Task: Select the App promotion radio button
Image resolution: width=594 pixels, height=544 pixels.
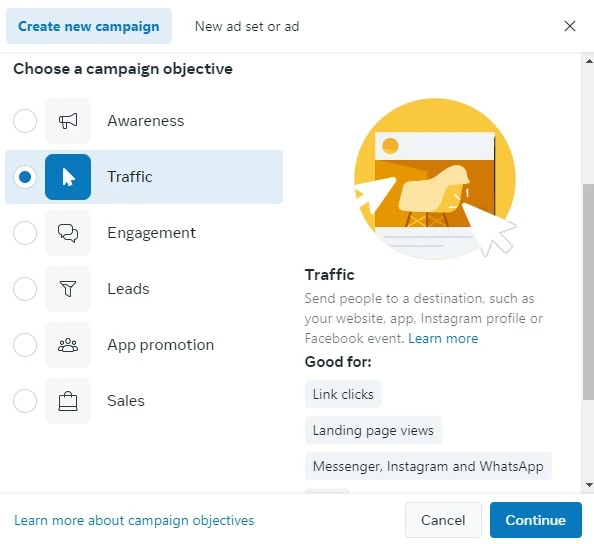Action: click(25, 345)
